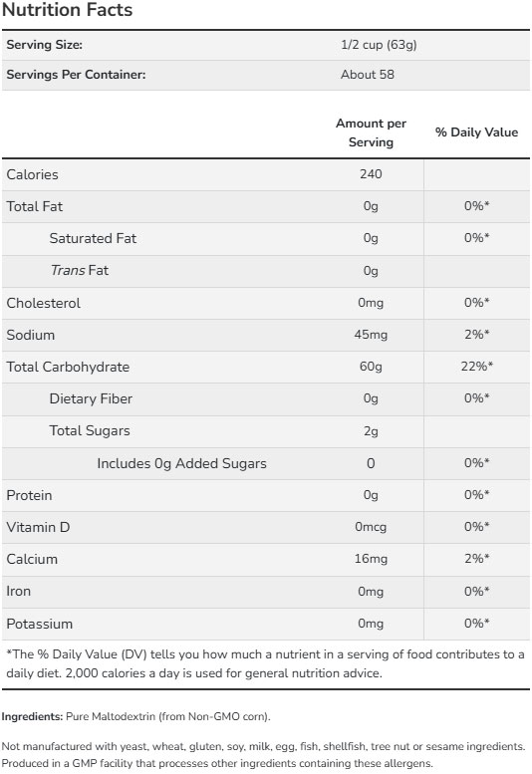
Task: Click the 240 calories value
Action: point(371,174)
